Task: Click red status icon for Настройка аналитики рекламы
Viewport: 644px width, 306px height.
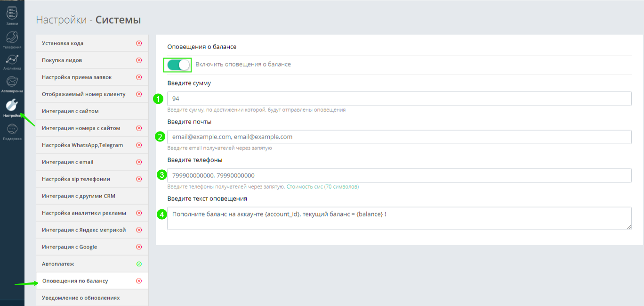Action: coord(139,213)
